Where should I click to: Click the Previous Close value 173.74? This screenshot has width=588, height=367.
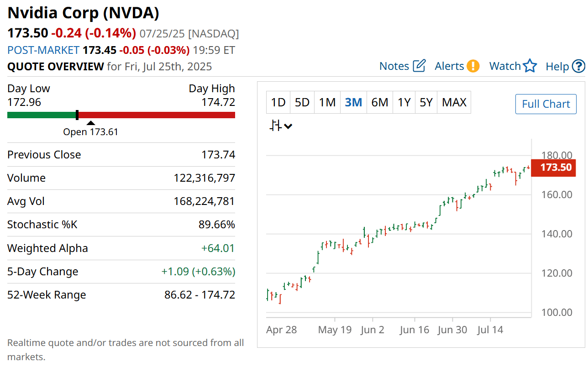click(x=218, y=155)
